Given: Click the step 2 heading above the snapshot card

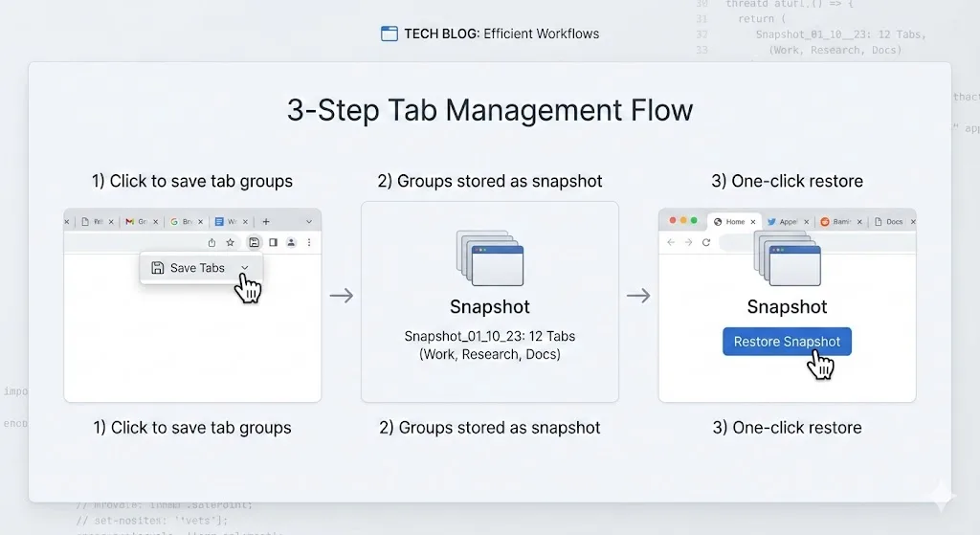Looking at the screenshot, I should 490,181.
